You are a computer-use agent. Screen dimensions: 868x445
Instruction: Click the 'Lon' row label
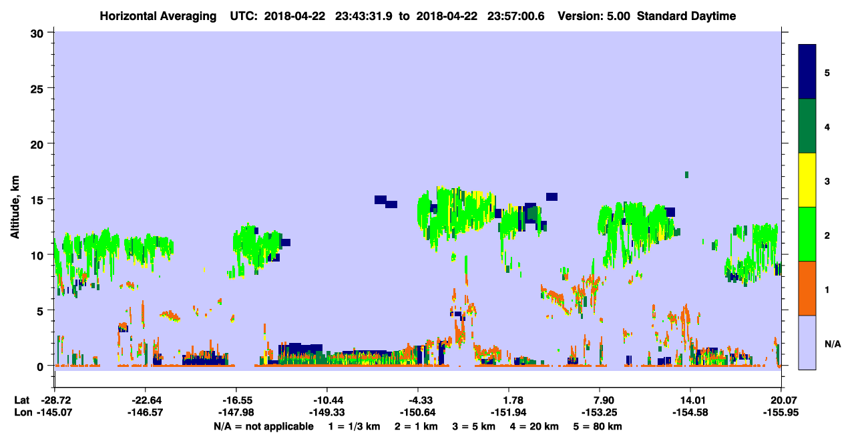click(x=22, y=413)
